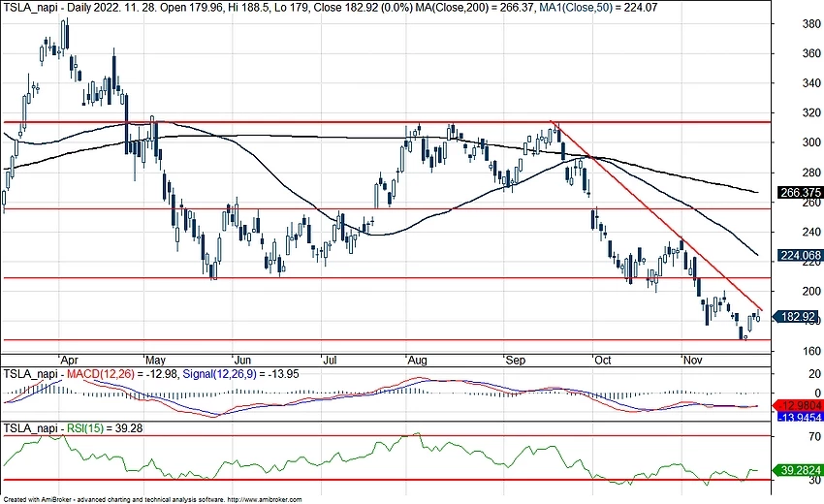The height and width of the screenshot is (504, 824).
Task: Click the 0 label on MACD axis
Action: 817,394
